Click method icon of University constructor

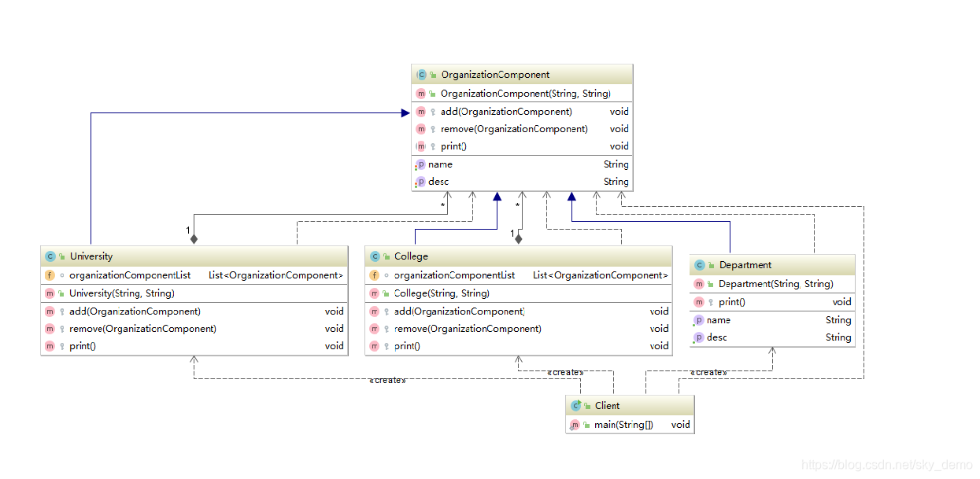[50, 293]
